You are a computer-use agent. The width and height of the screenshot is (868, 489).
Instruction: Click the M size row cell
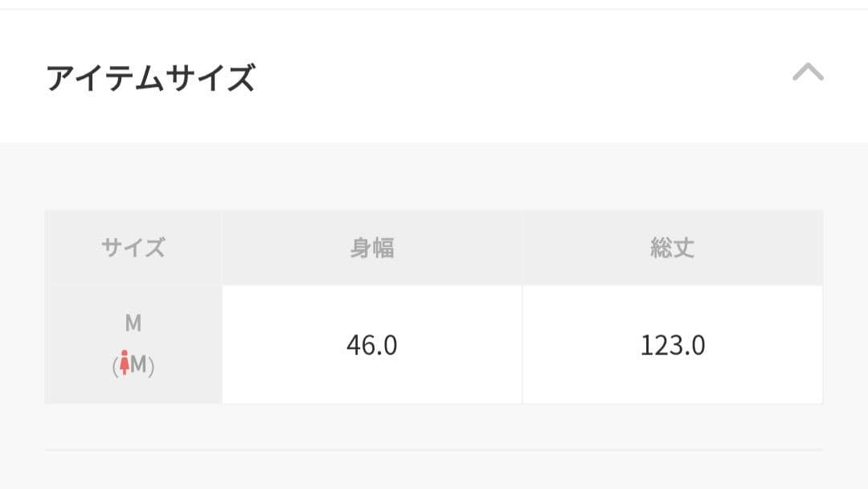click(133, 344)
